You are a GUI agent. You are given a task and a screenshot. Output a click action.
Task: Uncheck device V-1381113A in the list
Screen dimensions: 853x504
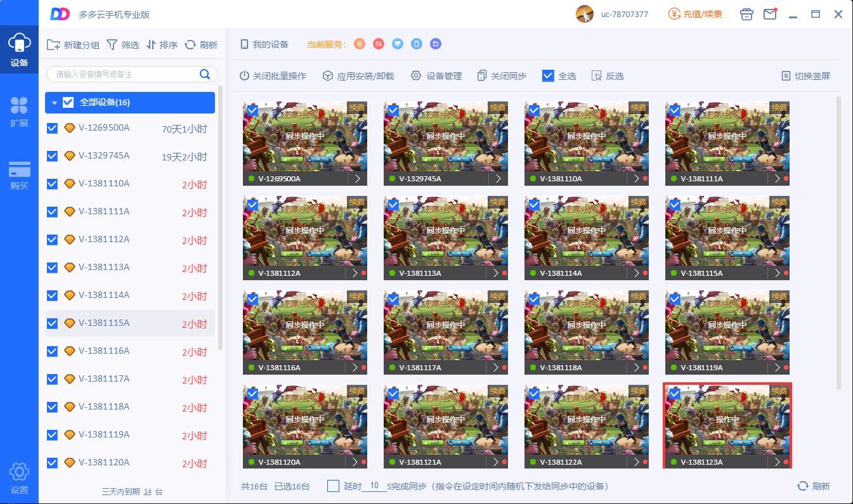pyautogui.click(x=53, y=268)
